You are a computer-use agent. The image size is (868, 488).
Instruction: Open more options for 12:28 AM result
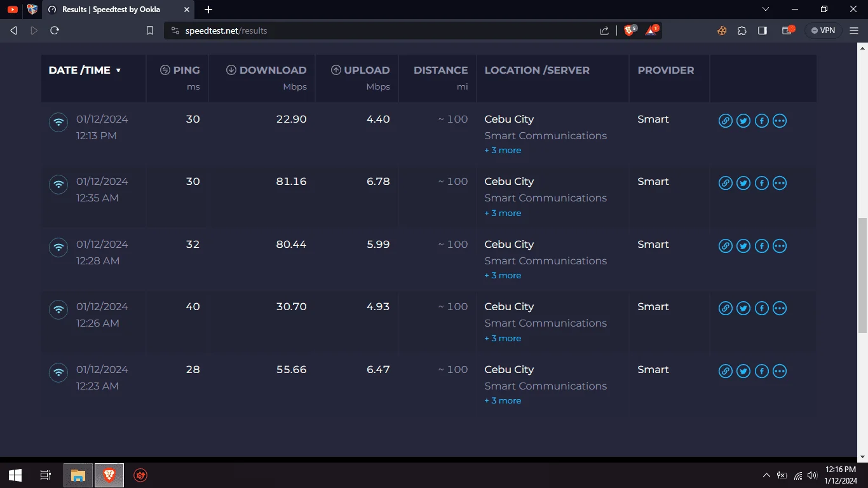point(780,246)
